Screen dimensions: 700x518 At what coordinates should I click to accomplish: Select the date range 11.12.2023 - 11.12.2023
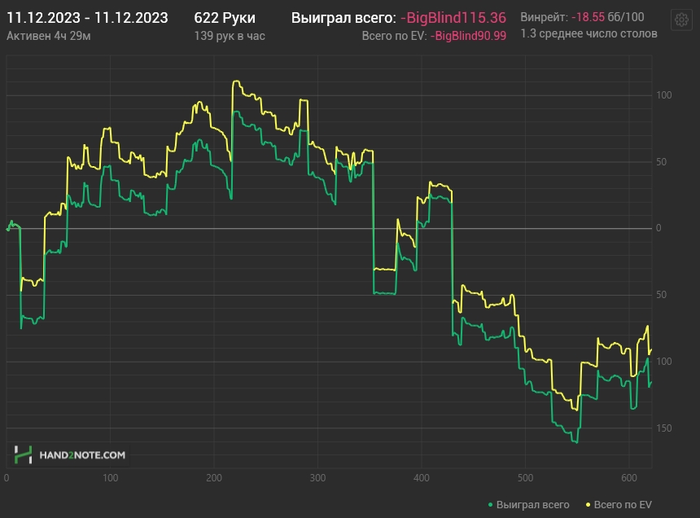pos(88,18)
